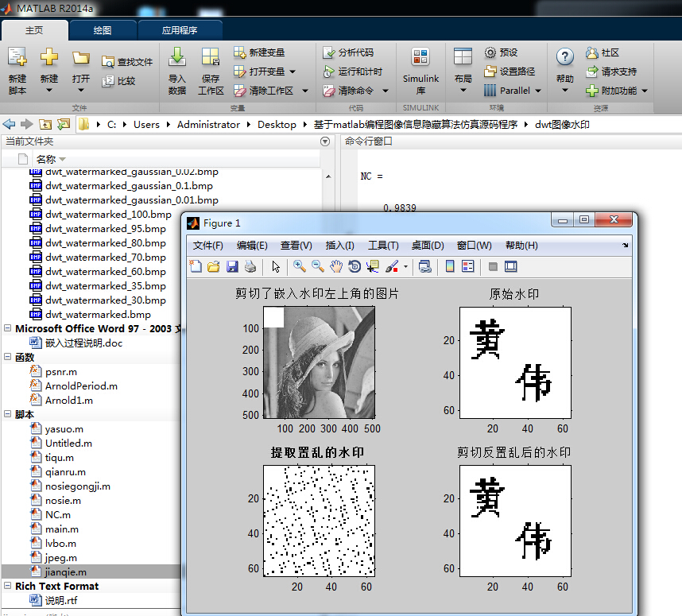Click Run and Time (运行和计时) button
Screen dimensions: 682x616
[353, 72]
